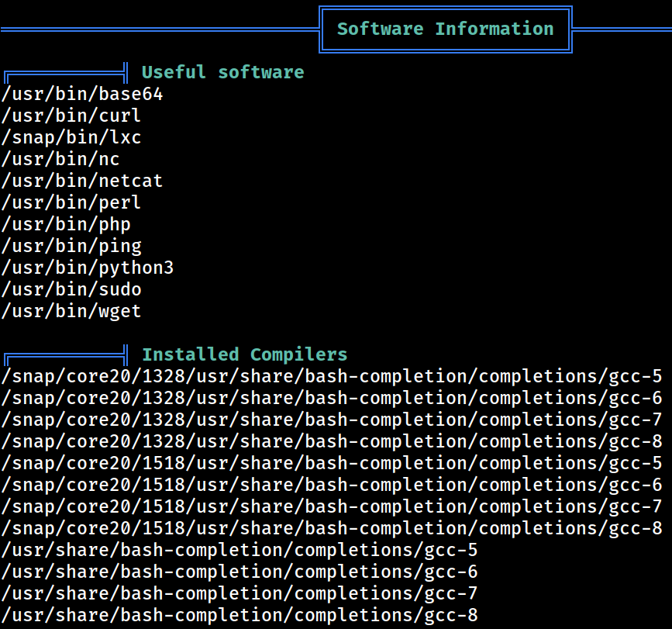The image size is (672, 629).
Task: Click the /usr/share gcc-5 completion path
Action: click(240, 550)
